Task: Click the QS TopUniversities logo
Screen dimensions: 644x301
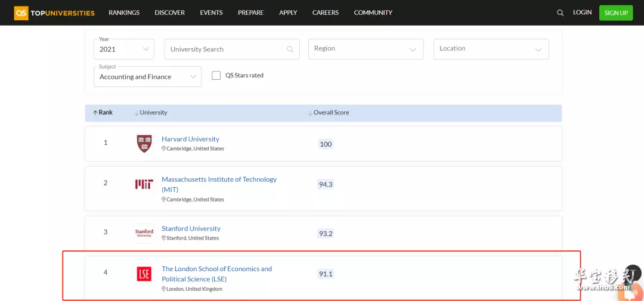Action: 54,13
